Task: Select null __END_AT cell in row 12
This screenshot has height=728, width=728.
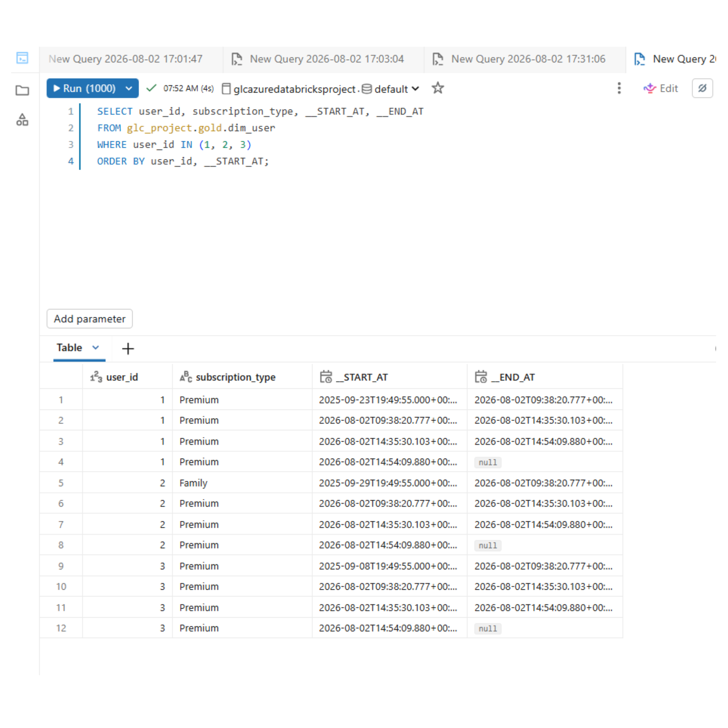Action: 545,628
